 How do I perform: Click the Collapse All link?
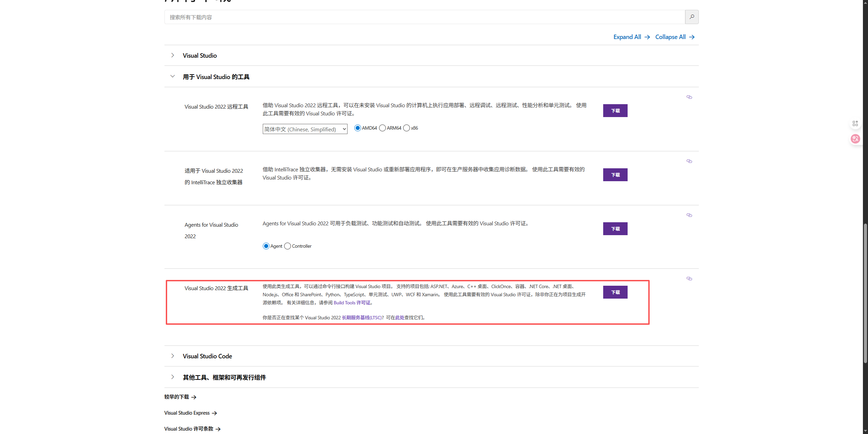pos(670,37)
